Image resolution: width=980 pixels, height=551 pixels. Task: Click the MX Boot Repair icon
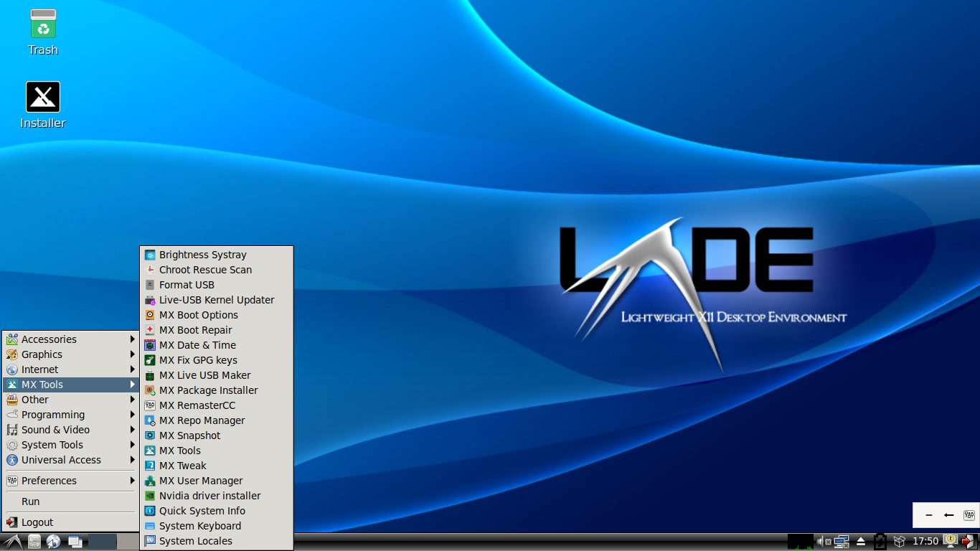(150, 330)
